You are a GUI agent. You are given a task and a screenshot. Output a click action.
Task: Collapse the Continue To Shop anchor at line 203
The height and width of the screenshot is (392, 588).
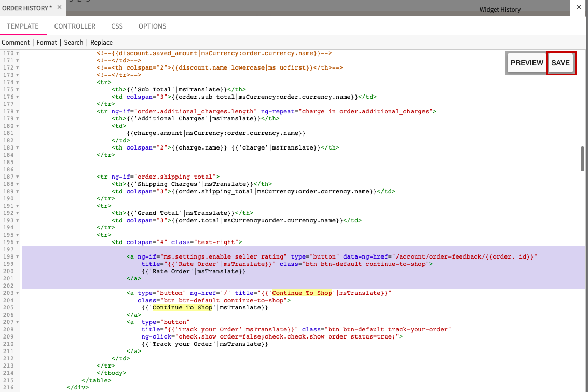coord(17,293)
